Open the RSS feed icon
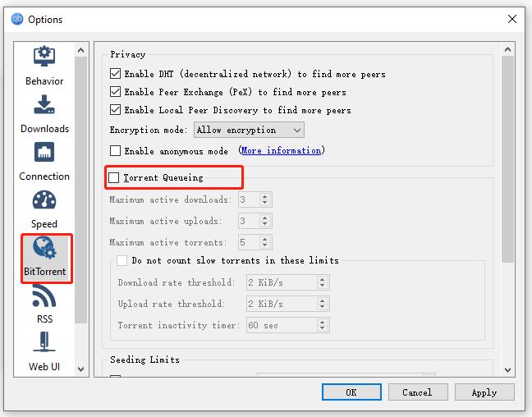 click(x=44, y=296)
